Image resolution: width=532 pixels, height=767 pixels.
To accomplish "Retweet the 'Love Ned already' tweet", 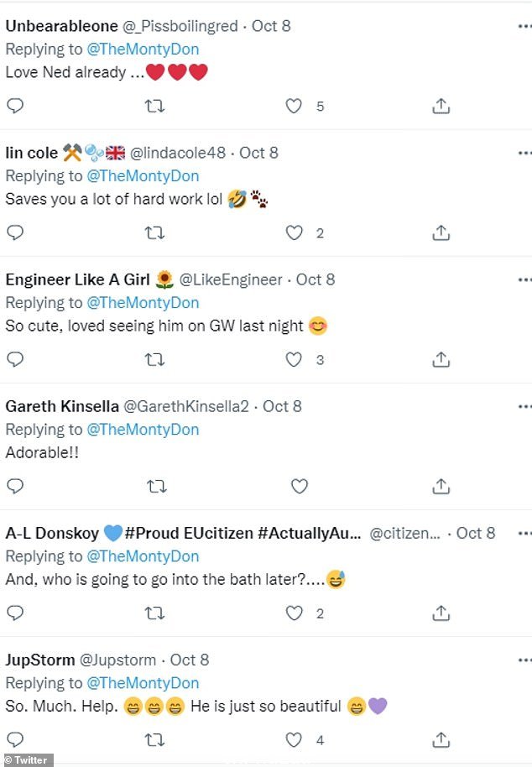I will (x=154, y=106).
